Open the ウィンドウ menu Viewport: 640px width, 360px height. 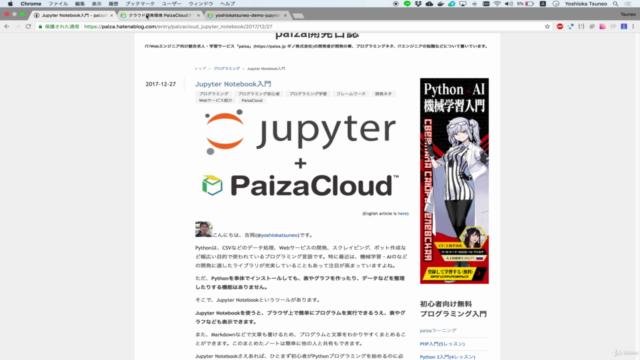(200, 4)
